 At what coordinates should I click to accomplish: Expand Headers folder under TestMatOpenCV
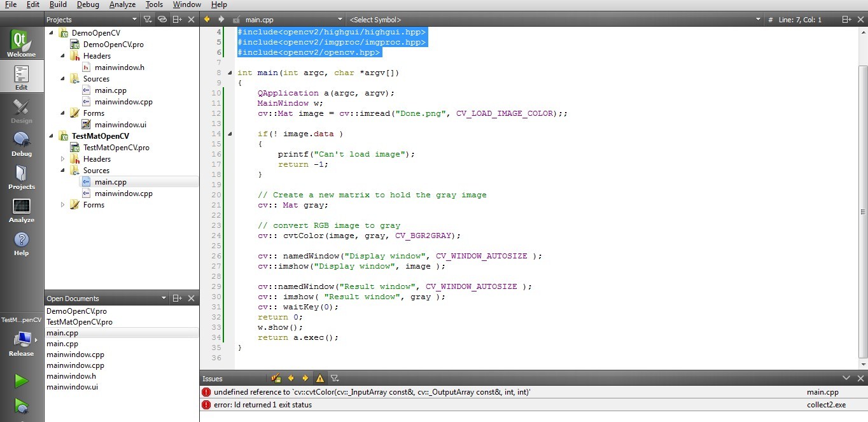(x=62, y=159)
